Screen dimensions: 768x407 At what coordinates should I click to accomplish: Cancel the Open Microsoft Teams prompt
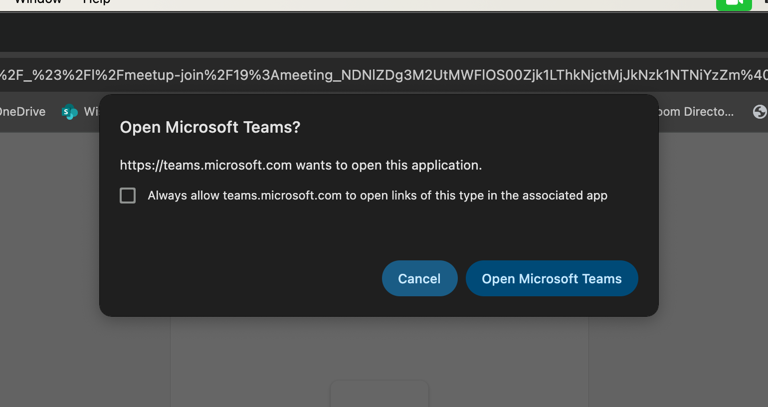419,278
